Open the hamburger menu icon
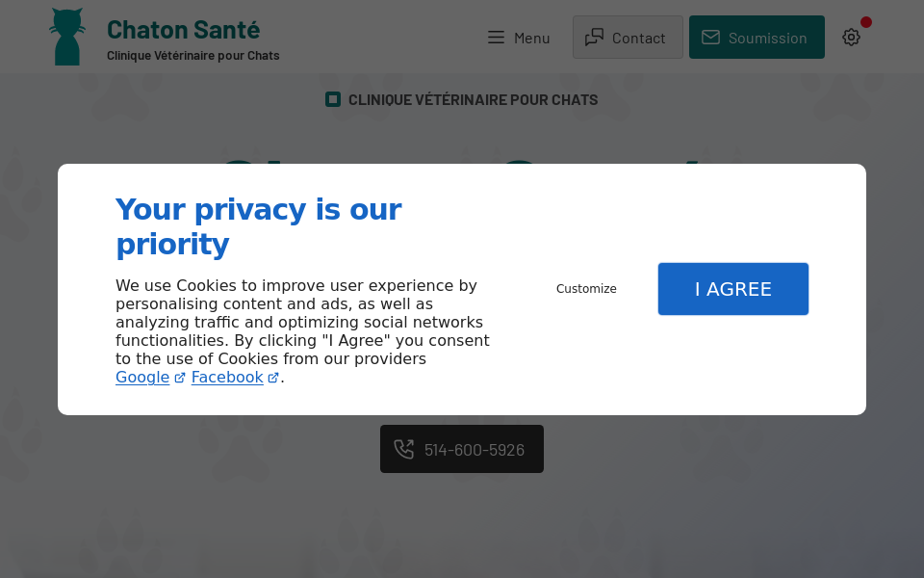The width and height of the screenshot is (924, 578). pyautogui.click(x=496, y=38)
